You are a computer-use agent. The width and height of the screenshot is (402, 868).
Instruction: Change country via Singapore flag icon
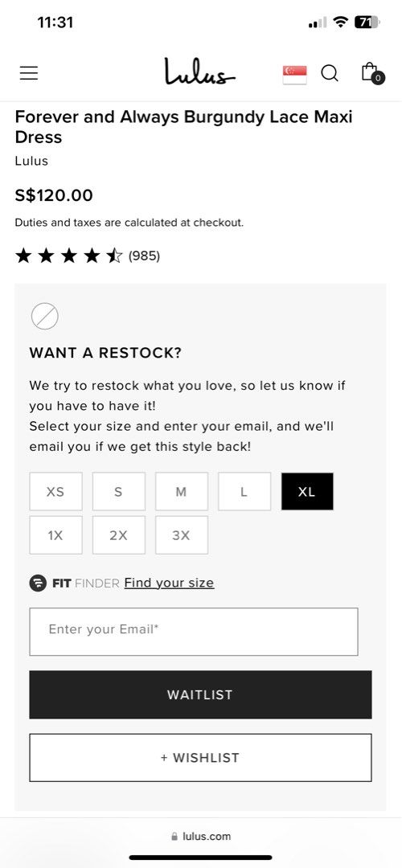click(294, 74)
